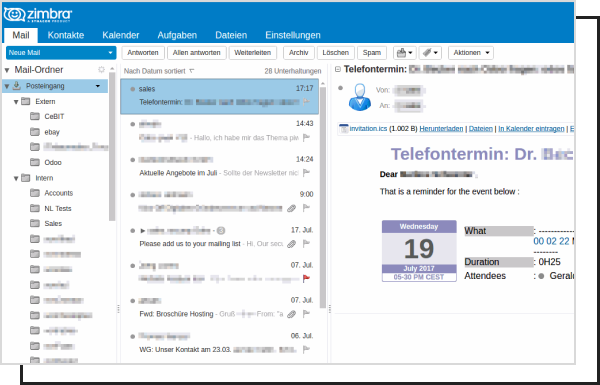Click the Mail-Ordner gear options icon
Image resolution: width=600 pixels, height=385 pixels.
[x=101, y=70]
